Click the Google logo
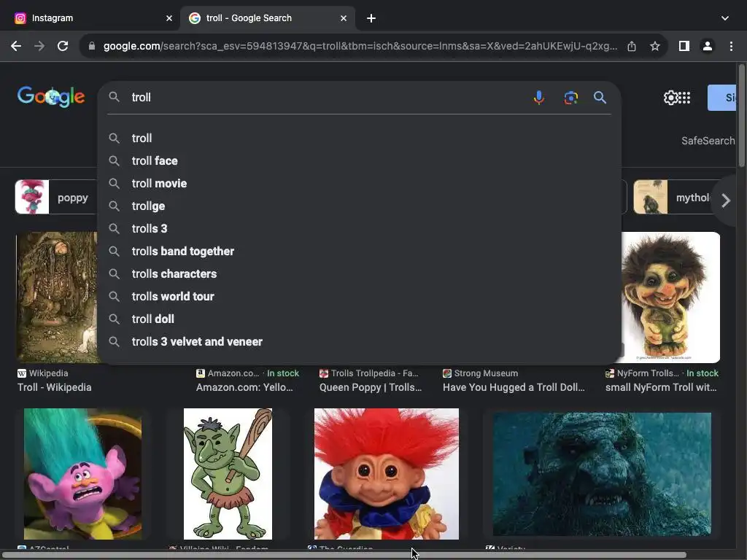The width and height of the screenshot is (747, 560). tap(51, 97)
